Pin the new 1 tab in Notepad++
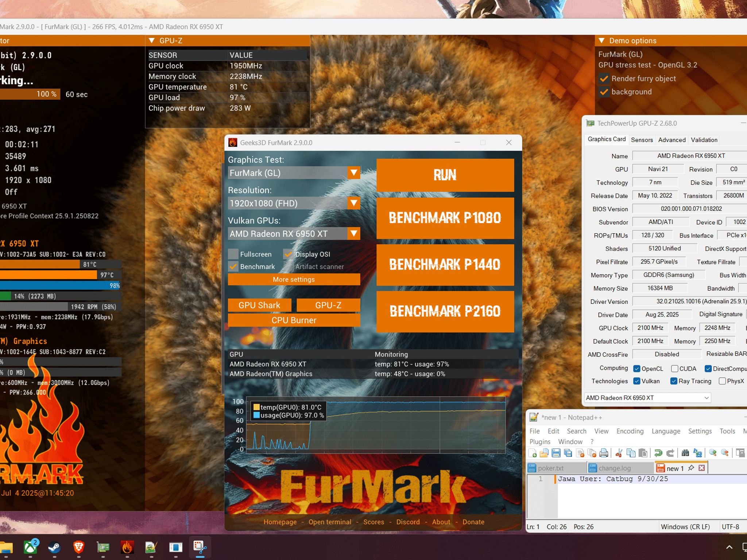Screen dimensions: 747x560 691,468
